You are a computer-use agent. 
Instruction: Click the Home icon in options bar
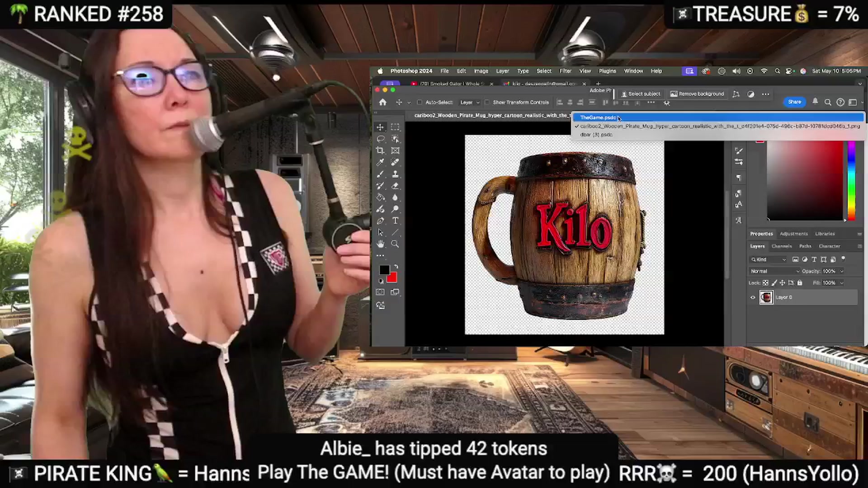[x=383, y=103]
